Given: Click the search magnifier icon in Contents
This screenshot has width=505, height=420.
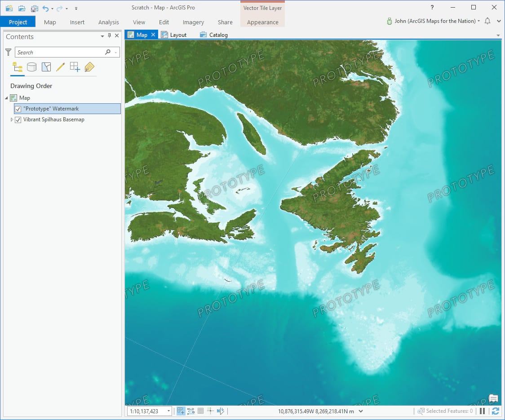Looking at the screenshot, I should click(108, 52).
